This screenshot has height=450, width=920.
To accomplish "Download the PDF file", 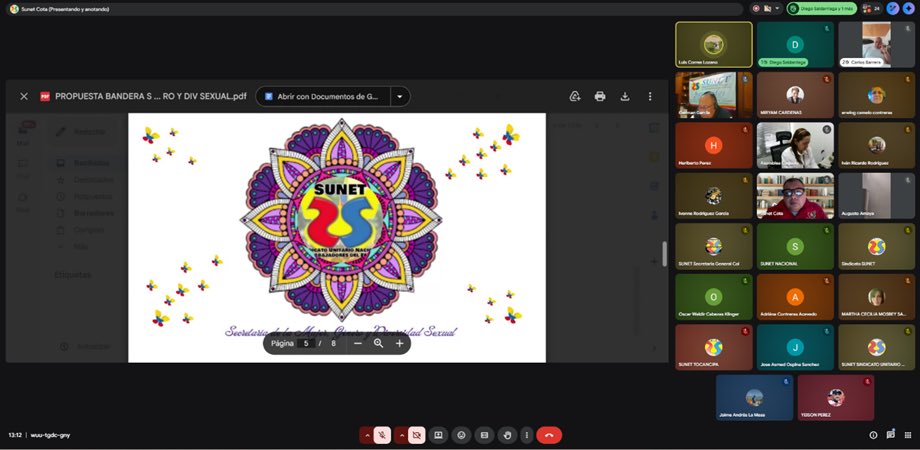I will point(625,96).
